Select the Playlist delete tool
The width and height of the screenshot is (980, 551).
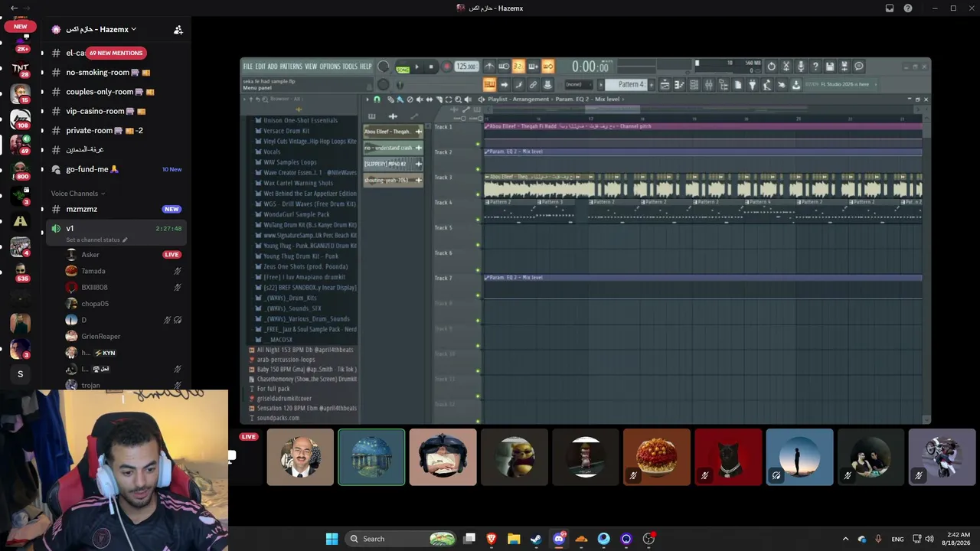pyautogui.click(x=410, y=99)
